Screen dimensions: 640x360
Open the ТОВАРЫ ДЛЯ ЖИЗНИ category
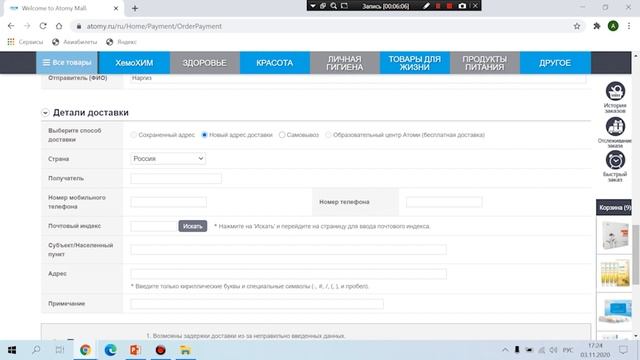[x=415, y=63]
